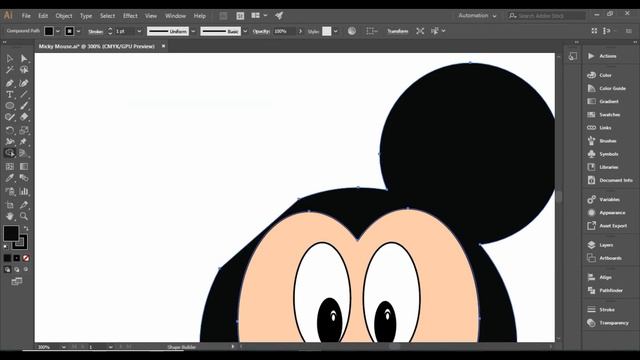
Task: Apply Gradient mode button in toolbar
Action: pos(17,258)
